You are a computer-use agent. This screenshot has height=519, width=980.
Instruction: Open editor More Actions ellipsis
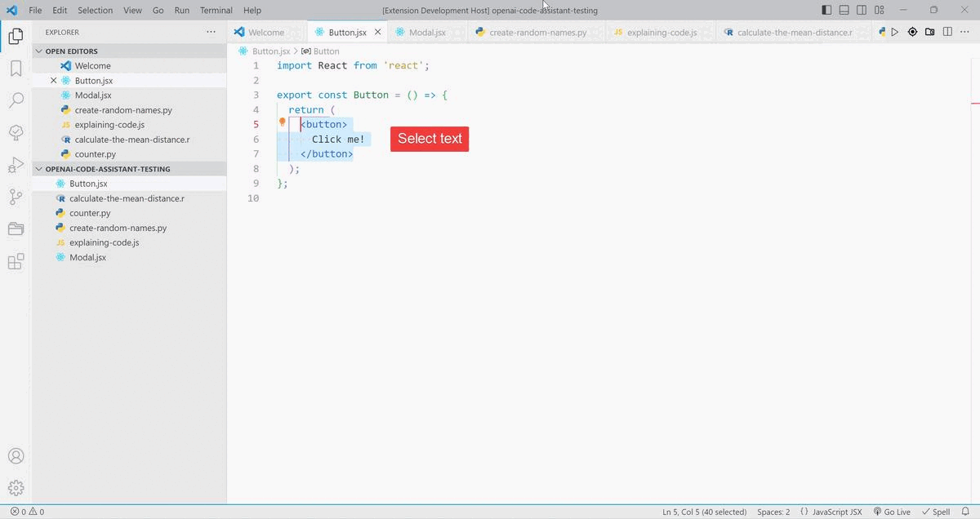click(964, 32)
